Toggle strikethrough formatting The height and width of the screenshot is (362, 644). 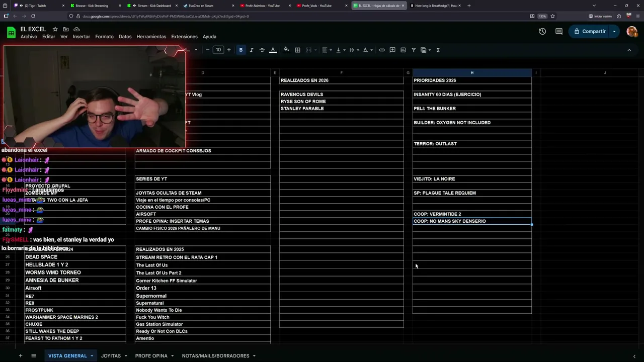(262, 50)
